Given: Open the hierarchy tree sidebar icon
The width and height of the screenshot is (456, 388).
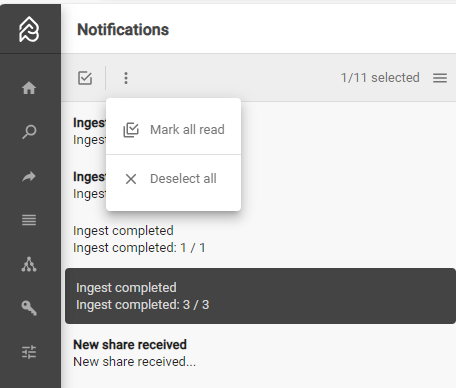Looking at the screenshot, I should click(29, 264).
